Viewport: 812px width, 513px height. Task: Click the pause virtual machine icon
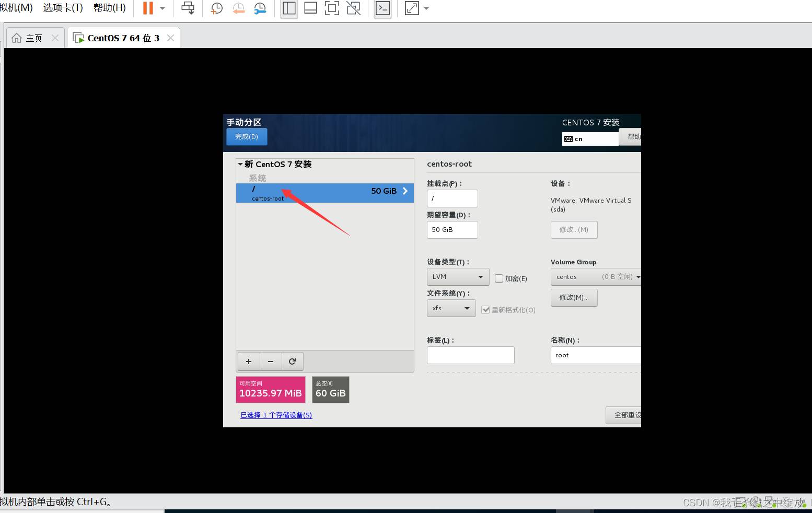coord(148,8)
